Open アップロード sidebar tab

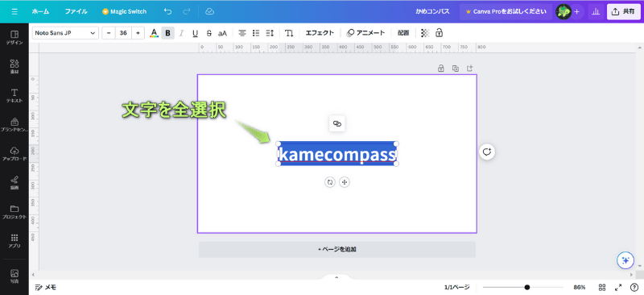click(x=14, y=153)
